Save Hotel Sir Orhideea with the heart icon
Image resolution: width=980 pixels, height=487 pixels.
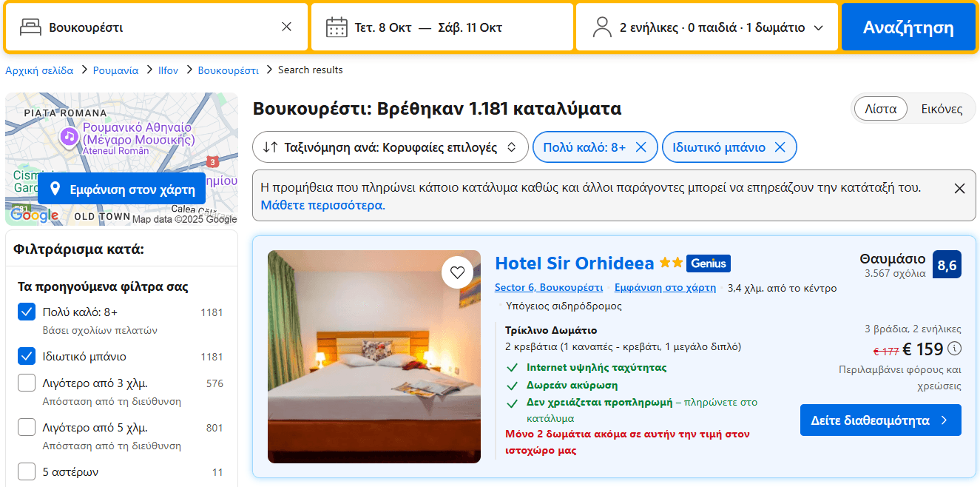[457, 272]
